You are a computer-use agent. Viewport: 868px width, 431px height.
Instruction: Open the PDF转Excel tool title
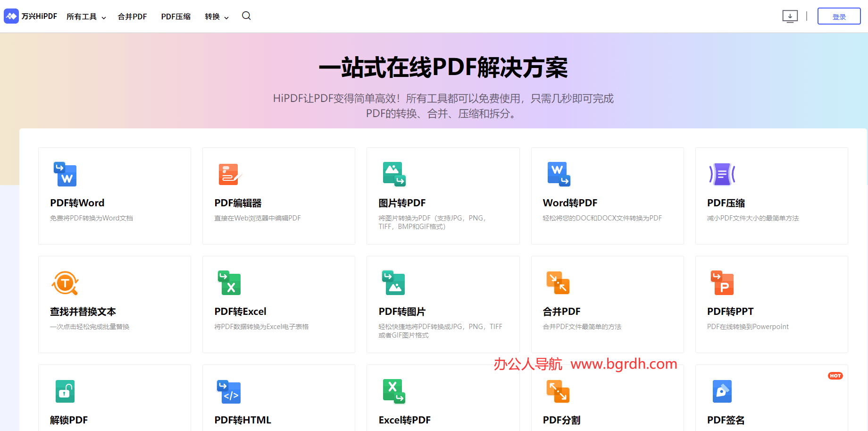pyautogui.click(x=240, y=312)
